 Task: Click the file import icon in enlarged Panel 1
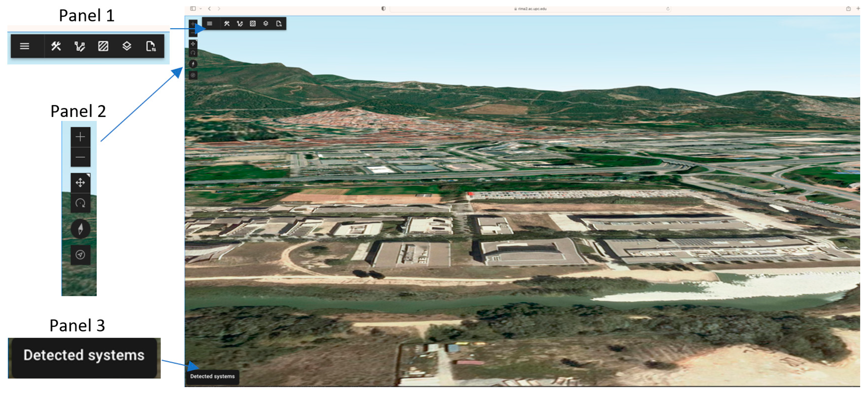(150, 46)
